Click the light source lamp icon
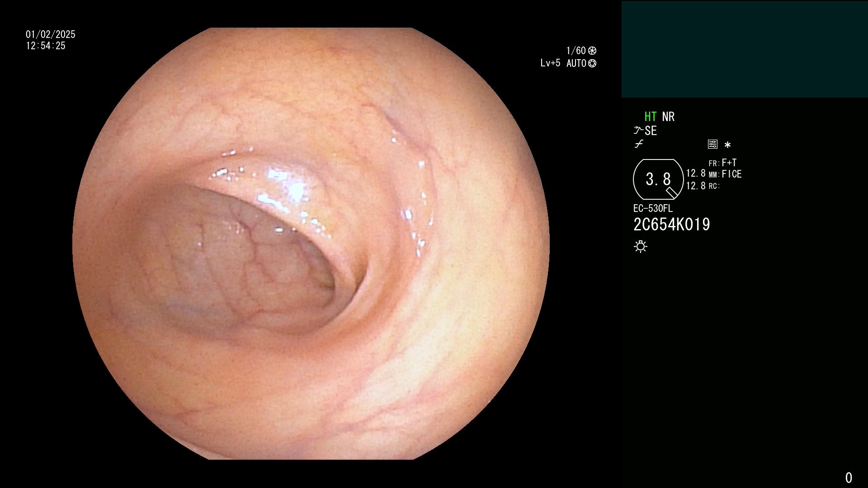The image size is (868, 488). point(641,246)
